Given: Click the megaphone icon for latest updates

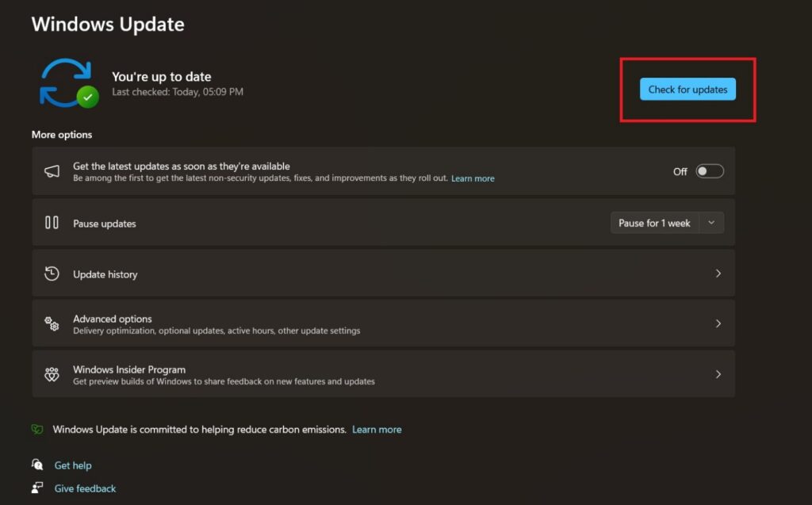Looking at the screenshot, I should click(52, 171).
